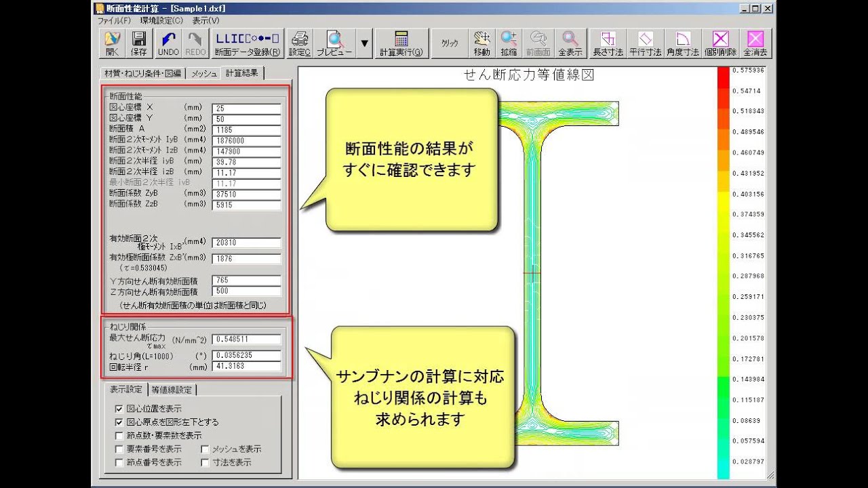The image size is (868, 488).
Task: Enable 要素番号を表示 checkbox
Action: [120, 449]
